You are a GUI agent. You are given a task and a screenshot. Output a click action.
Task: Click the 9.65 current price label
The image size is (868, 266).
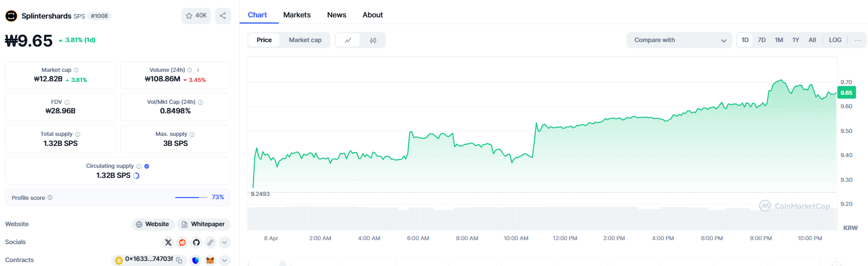(x=846, y=93)
